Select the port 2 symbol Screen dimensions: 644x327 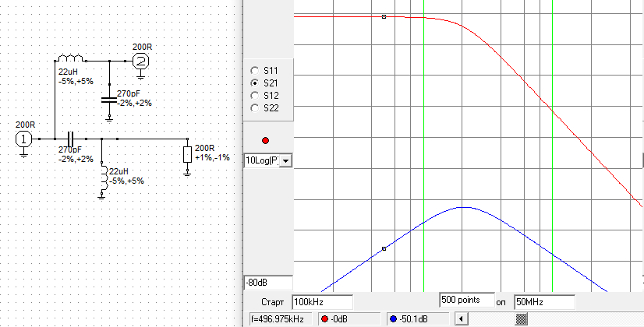(x=140, y=61)
